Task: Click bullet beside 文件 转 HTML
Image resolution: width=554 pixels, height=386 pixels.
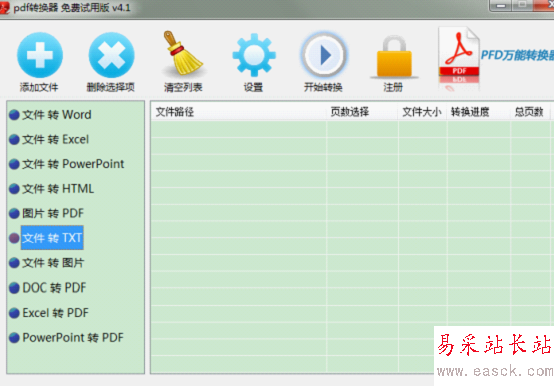Action: (x=14, y=189)
